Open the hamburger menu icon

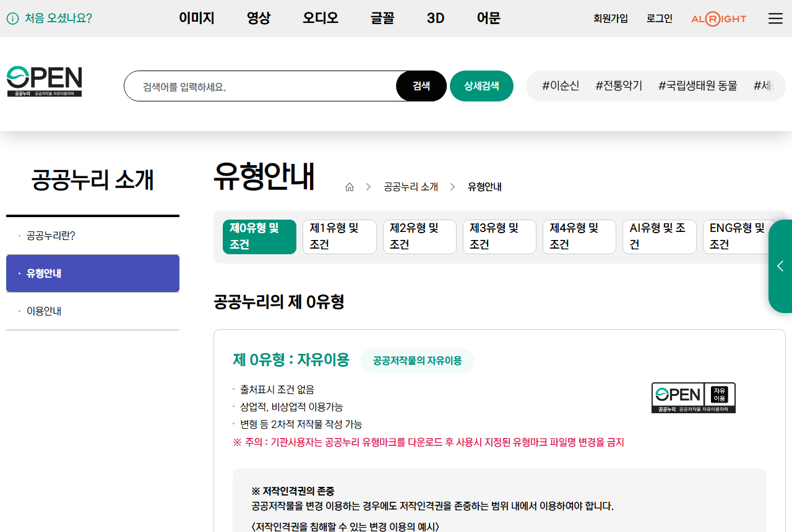pyautogui.click(x=775, y=19)
